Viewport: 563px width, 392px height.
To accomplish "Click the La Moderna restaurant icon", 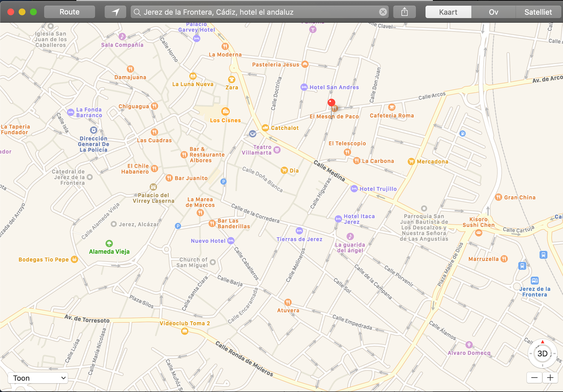I will (225, 46).
